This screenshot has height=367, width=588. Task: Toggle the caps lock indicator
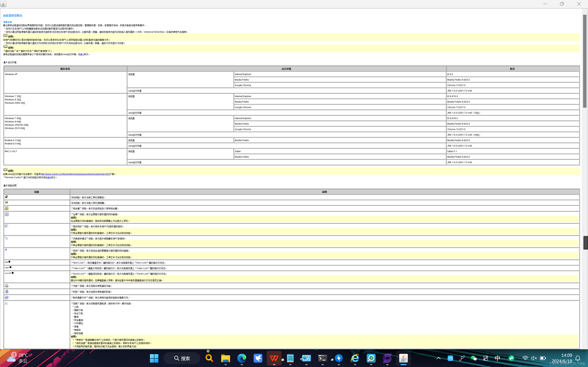(8, 268)
